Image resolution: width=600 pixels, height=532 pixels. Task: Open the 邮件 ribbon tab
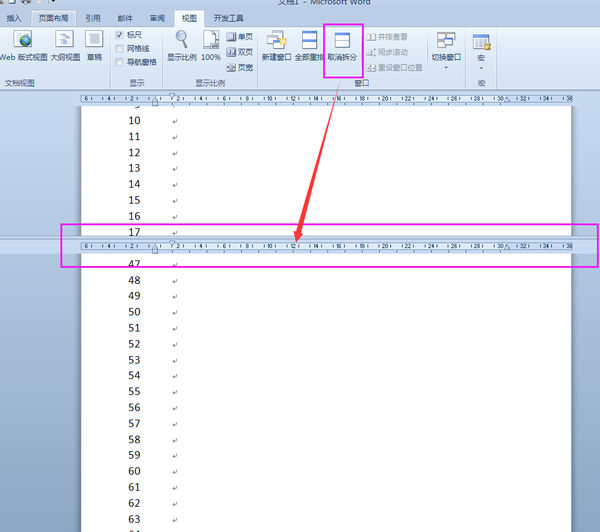coord(125,18)
